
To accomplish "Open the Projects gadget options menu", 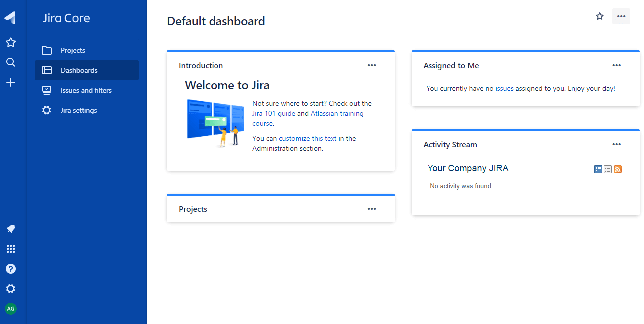I will (372, 209).
